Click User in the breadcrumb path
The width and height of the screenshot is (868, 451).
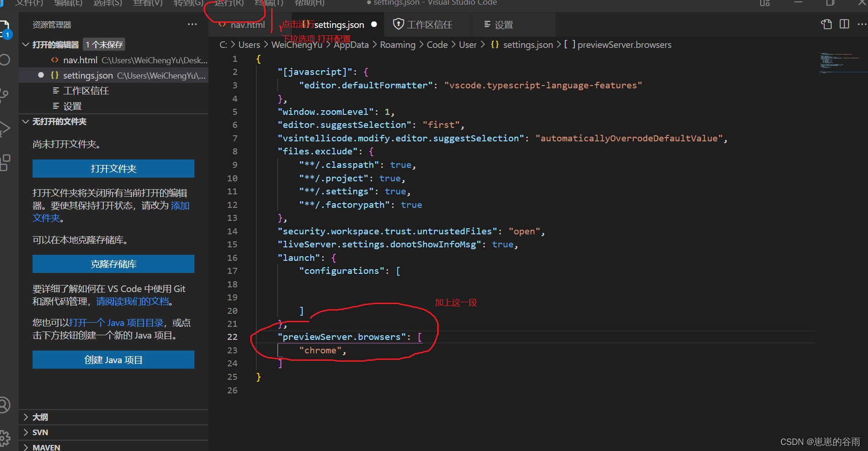pos(468,45)
